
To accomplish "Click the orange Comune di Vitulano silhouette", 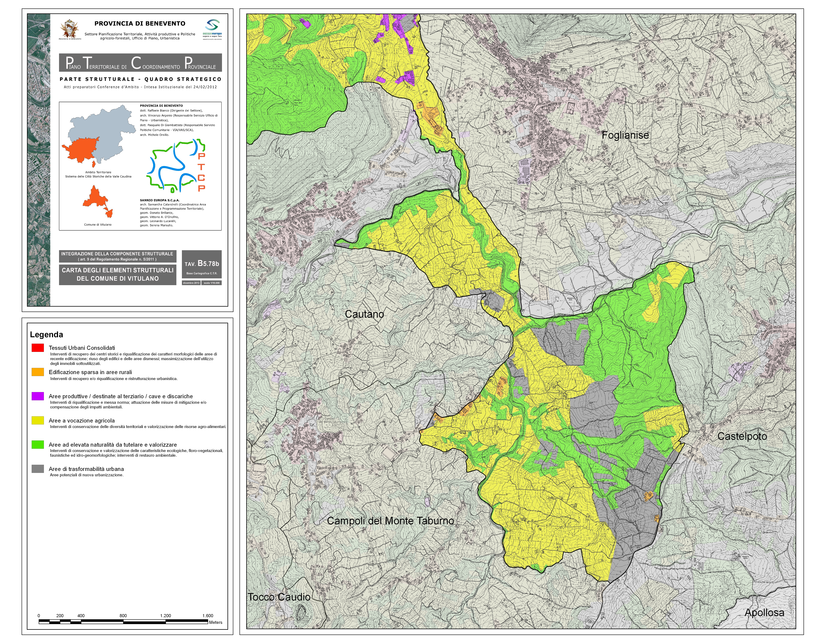I will pyautogui.click(x=98, y=201).
